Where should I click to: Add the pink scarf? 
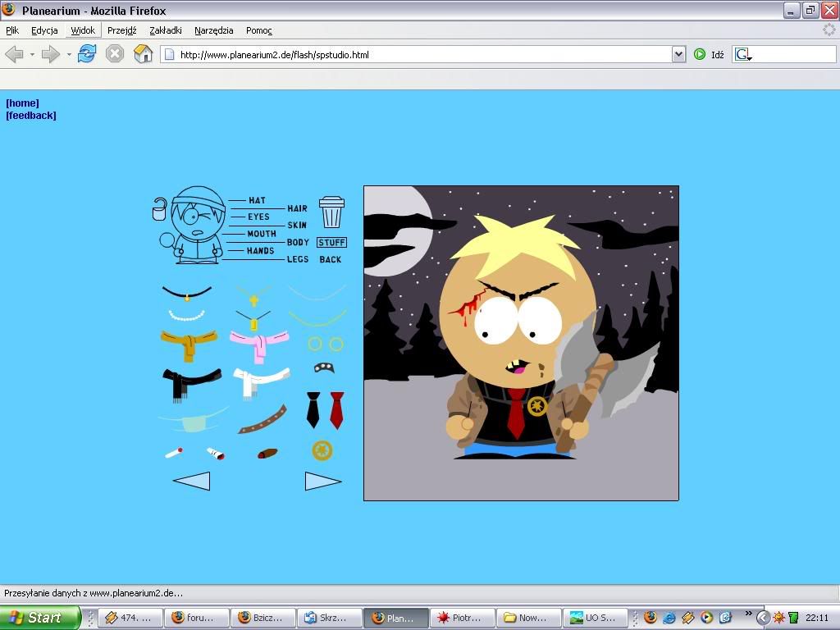(x=259, y=345)
